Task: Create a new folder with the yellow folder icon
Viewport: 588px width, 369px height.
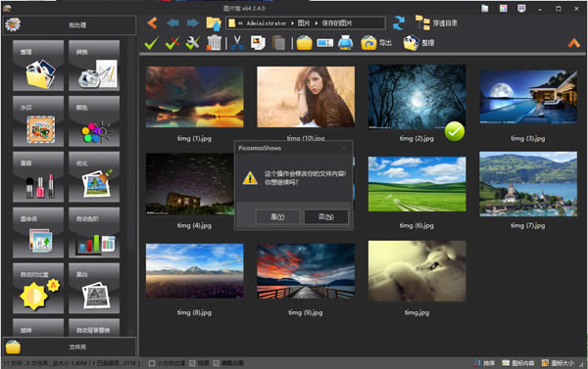Action: click(304, 43)
